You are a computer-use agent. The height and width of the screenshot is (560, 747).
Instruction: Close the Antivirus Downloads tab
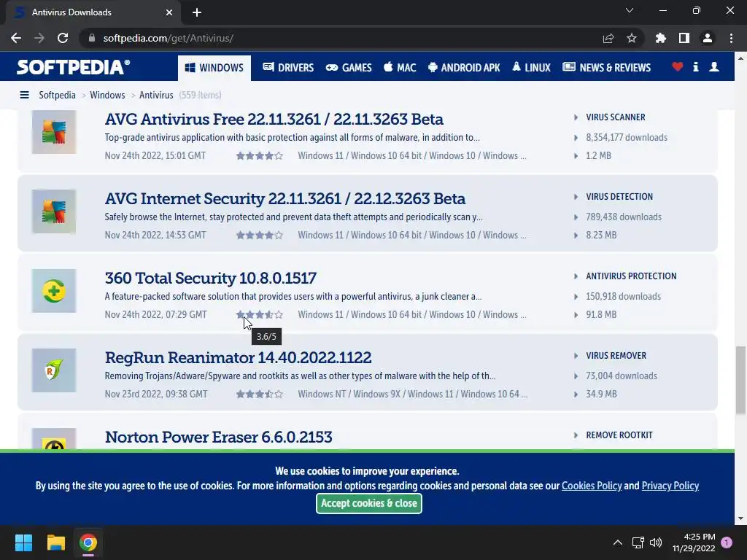tap(169, 12)
